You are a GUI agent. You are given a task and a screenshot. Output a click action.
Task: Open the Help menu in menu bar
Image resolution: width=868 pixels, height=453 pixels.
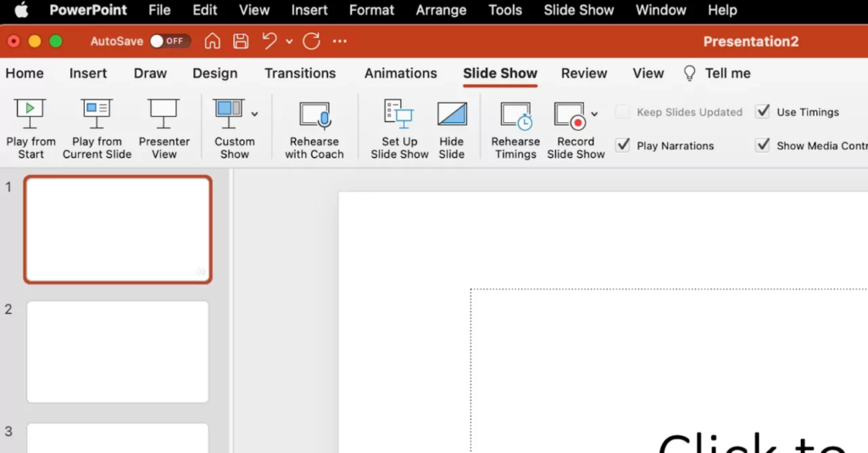coord(722,10)
